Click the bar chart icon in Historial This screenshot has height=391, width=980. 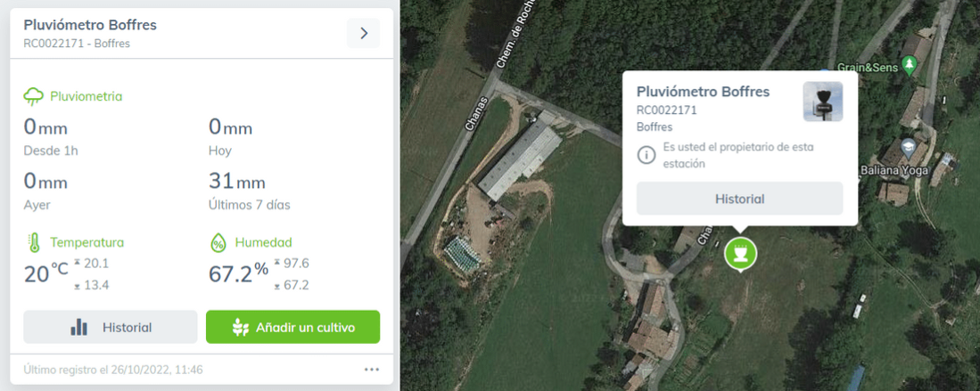pos(78,327)
